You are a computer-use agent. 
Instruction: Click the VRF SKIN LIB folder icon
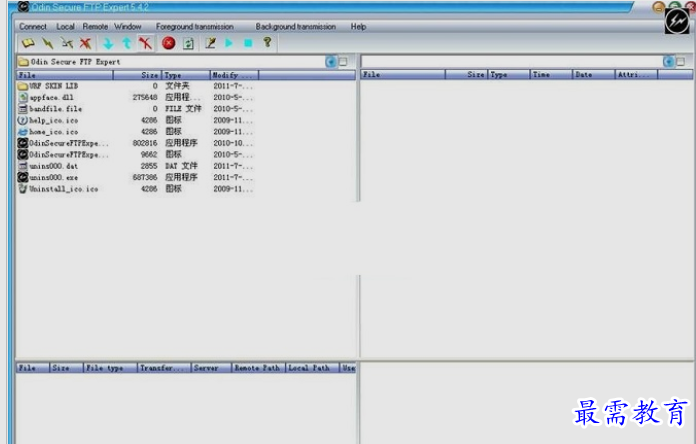tap(23, 86)
